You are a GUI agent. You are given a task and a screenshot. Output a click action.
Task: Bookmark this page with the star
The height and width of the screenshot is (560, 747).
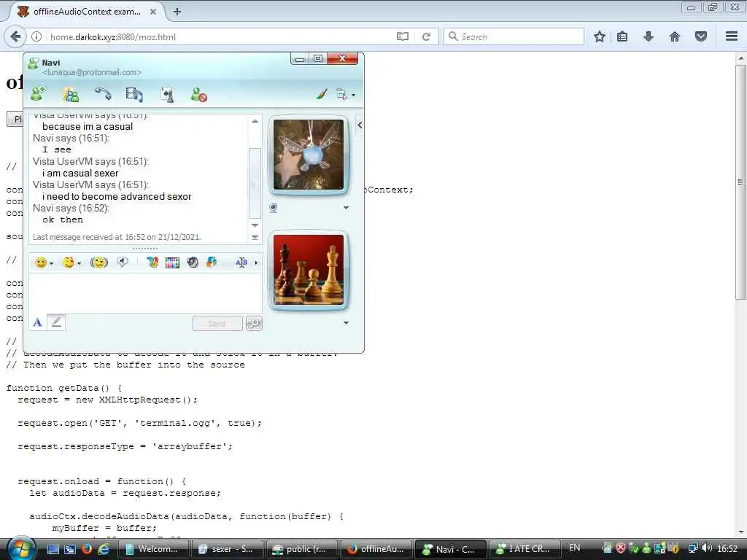pos(600,36)
